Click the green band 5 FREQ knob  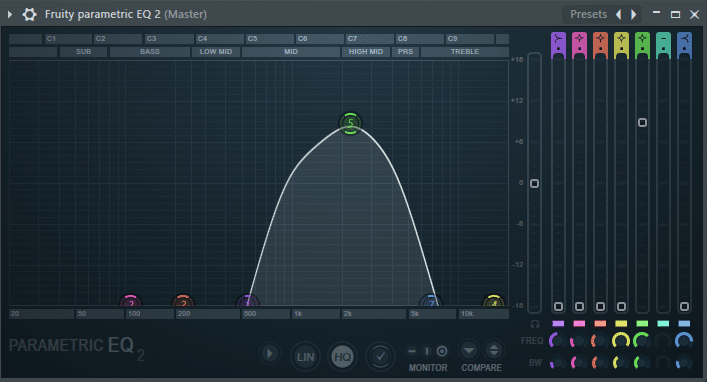pos(642,341)
